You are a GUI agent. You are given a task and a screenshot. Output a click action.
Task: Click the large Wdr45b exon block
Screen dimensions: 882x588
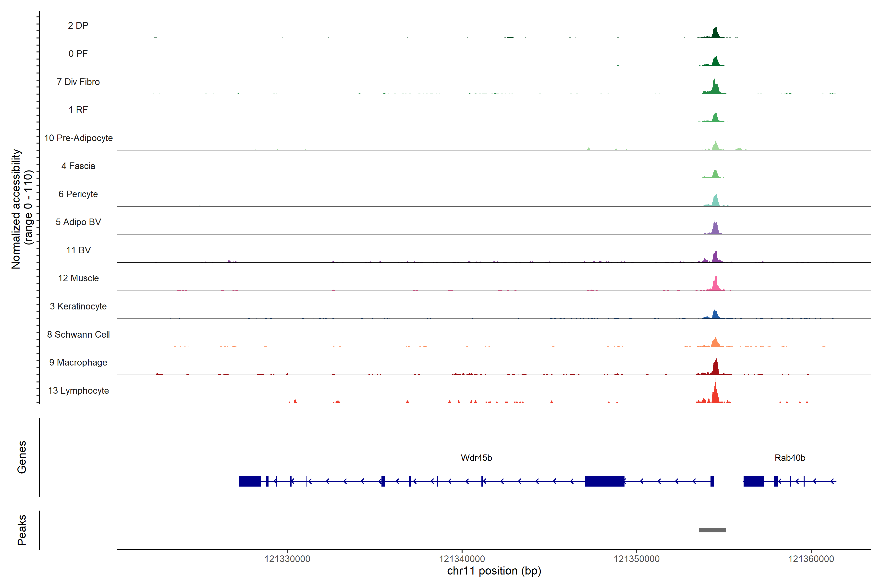coord(604,481)
